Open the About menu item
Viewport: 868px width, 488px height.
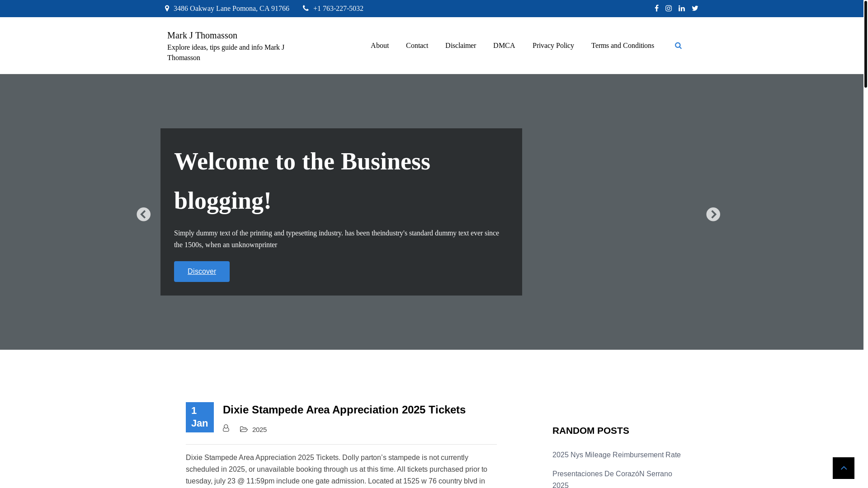click(380, 46)
